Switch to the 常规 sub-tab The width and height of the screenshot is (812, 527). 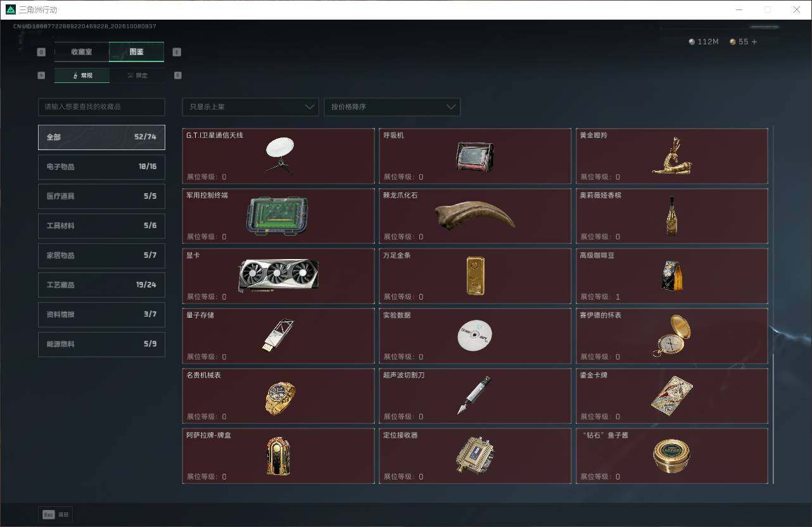(x=82, y=75)
